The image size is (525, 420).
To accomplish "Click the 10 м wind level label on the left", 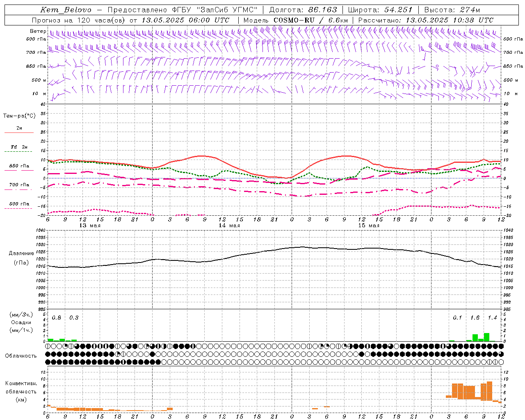I will (x=39, y=94).
